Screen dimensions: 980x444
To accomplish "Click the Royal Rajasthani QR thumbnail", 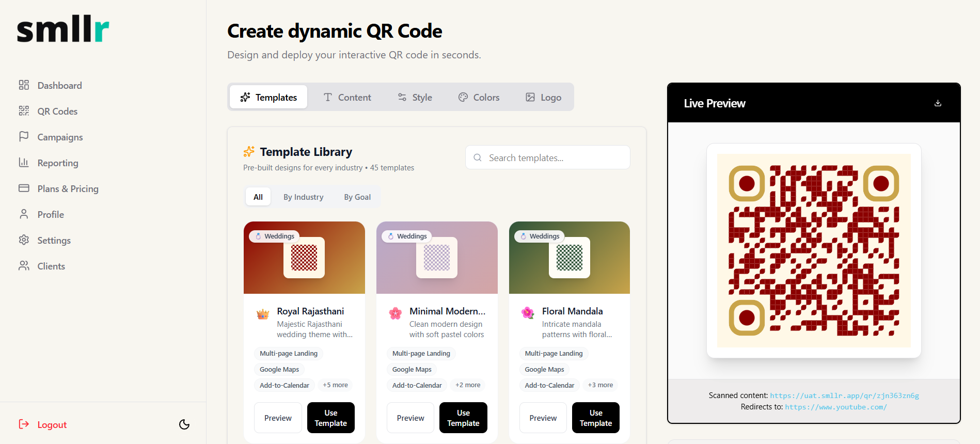I will coord(304,258).
